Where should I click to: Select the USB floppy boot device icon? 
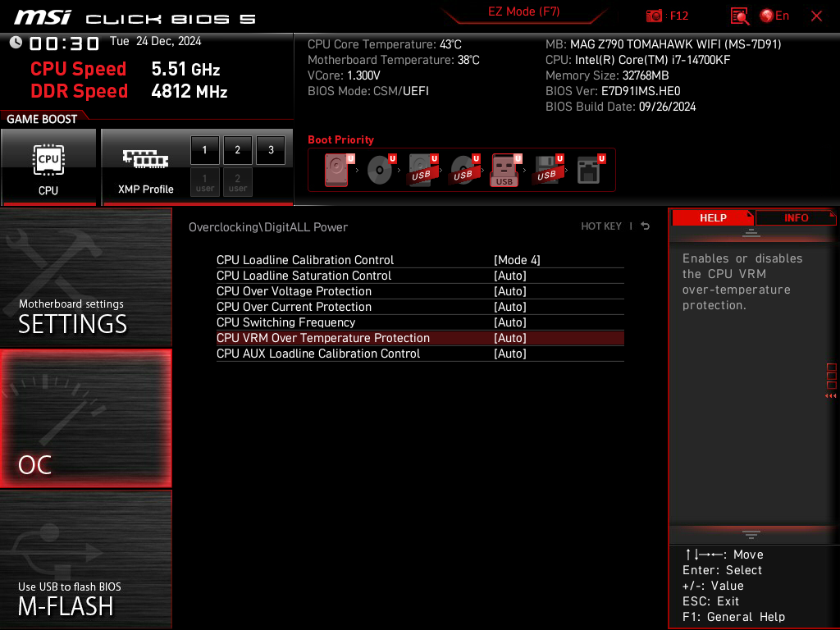[547, 170]
